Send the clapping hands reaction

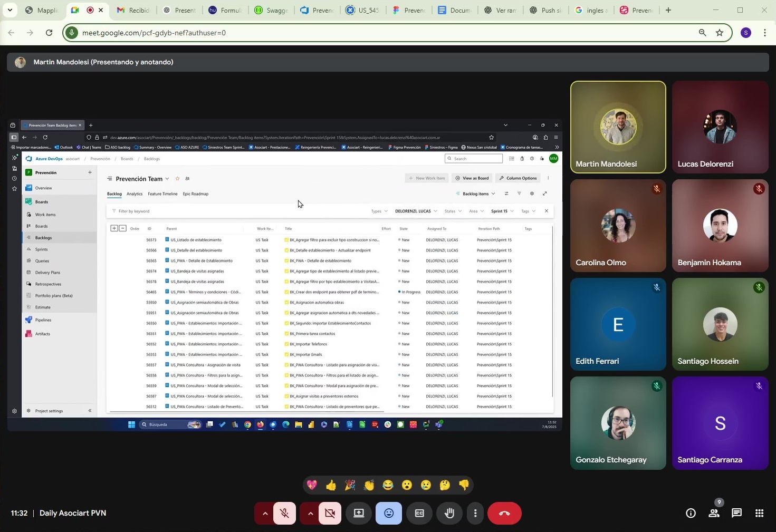click(369, 485)
